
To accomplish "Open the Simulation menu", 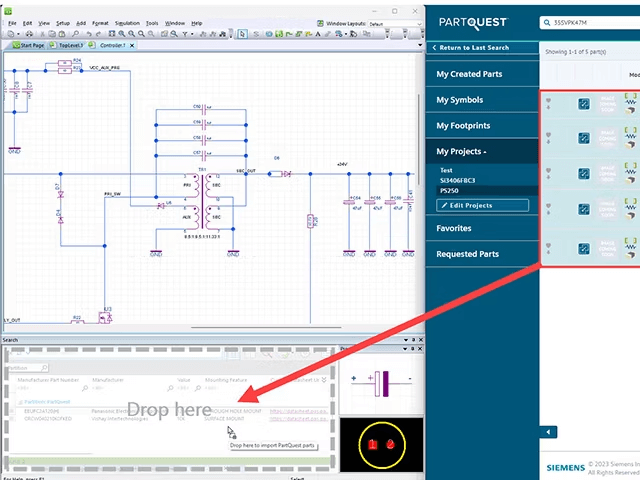I will pyautogui.click(x=127, y=22).
